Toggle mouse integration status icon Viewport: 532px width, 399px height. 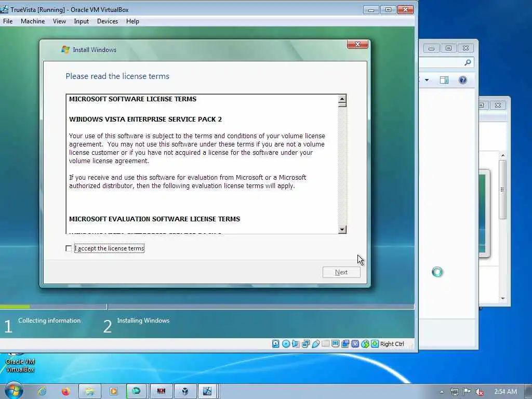pos(365,344)
